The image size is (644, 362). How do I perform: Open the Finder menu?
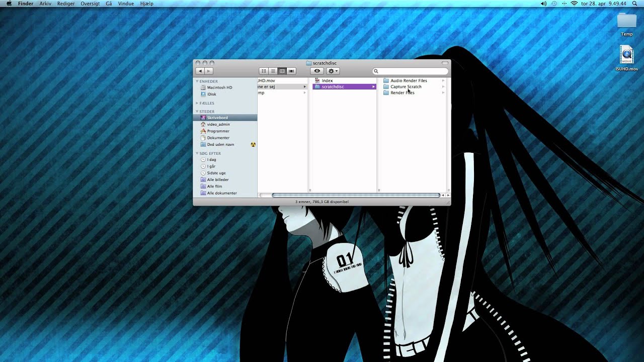(x=26, y=4)
